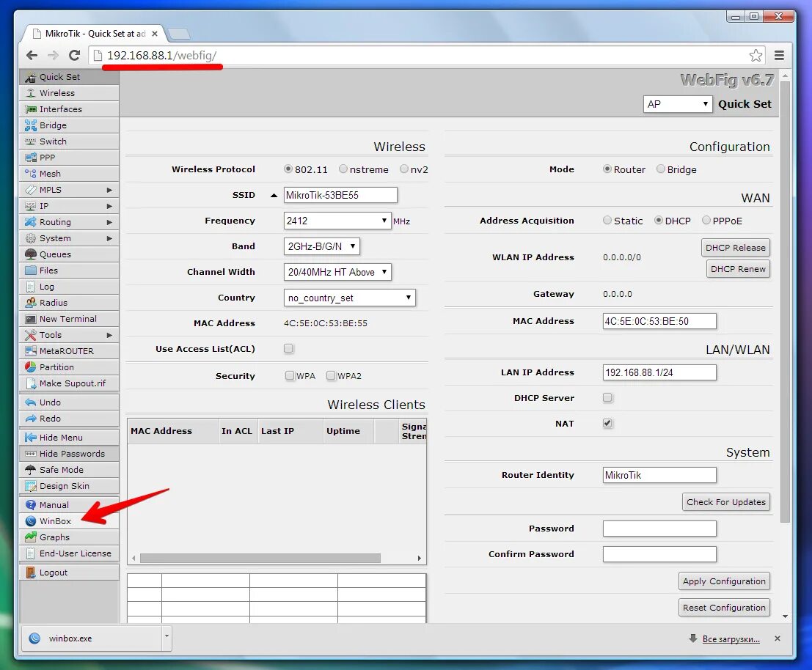
Task: Click the DHCP Release button
Action: tap(736, 247)
